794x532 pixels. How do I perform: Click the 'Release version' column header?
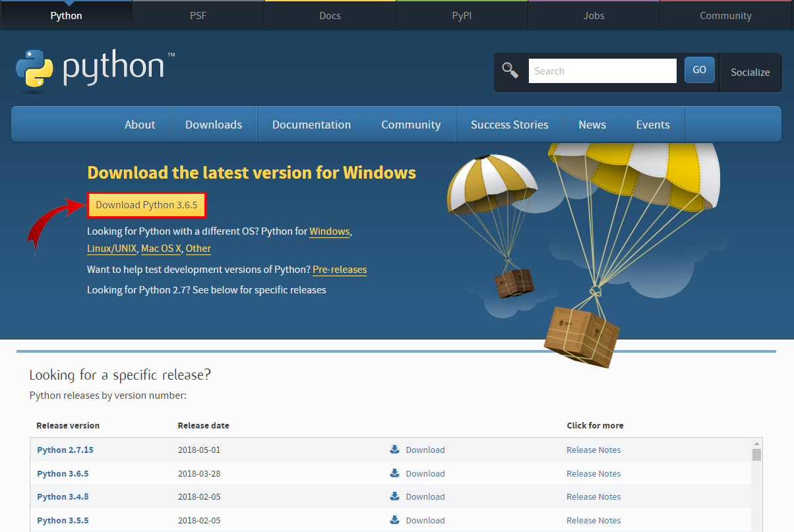coord(68,425)
